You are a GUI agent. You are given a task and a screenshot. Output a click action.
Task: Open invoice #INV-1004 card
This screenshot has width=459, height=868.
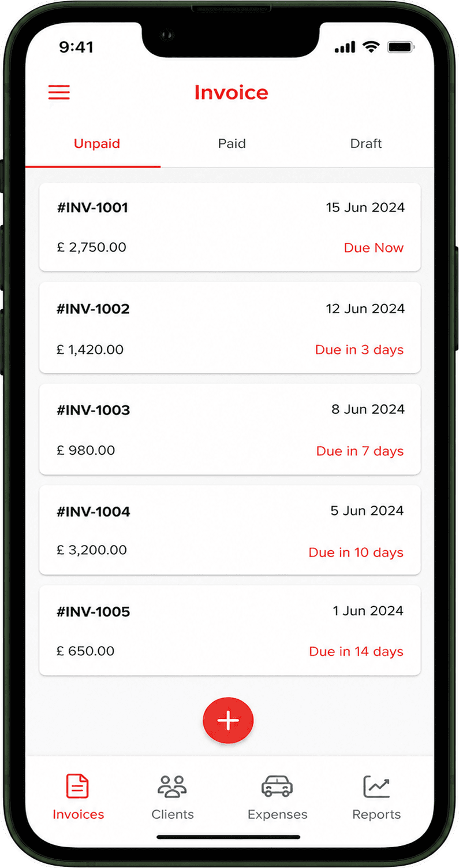click(230, 531)
